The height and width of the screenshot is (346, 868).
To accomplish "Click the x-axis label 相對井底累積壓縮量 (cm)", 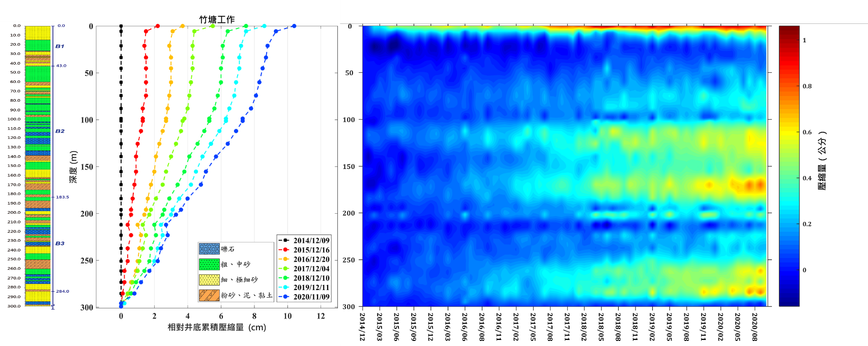I will click(217, 327).
